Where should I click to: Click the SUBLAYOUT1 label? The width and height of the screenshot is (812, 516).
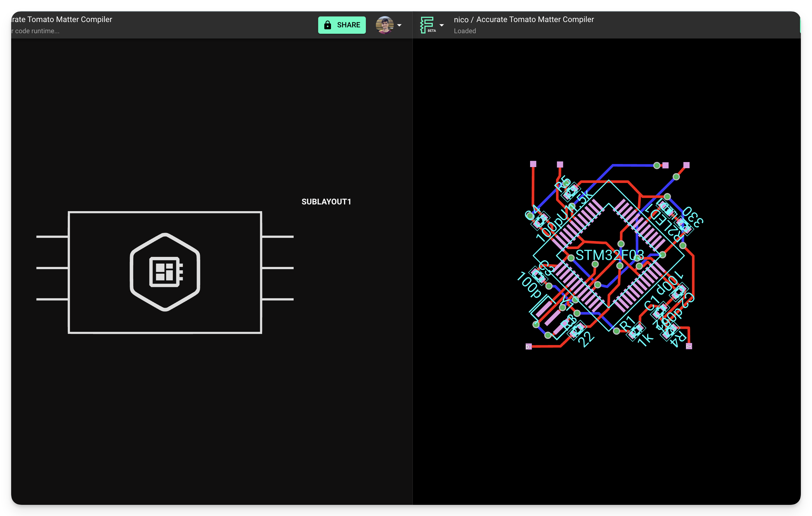326,202
